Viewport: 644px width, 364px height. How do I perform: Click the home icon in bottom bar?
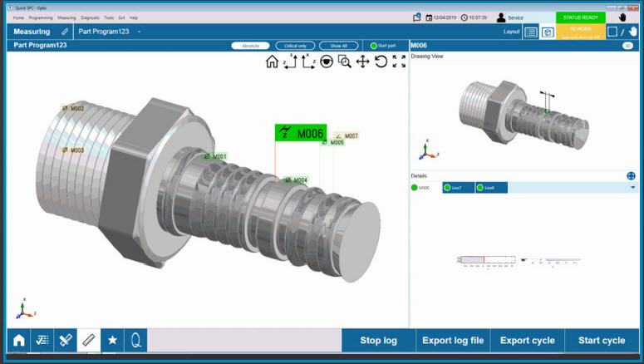pyautogui.click(x=18, y=340)
